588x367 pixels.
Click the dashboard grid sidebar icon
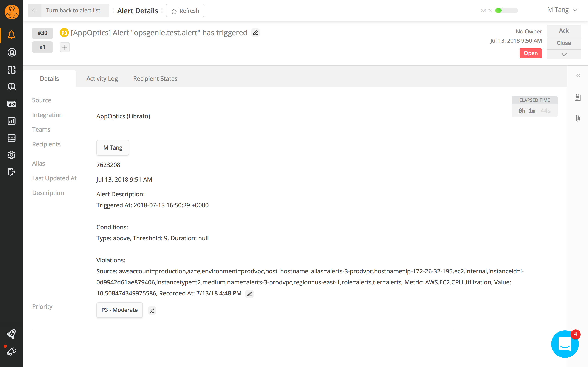click(x=11, y=70)
